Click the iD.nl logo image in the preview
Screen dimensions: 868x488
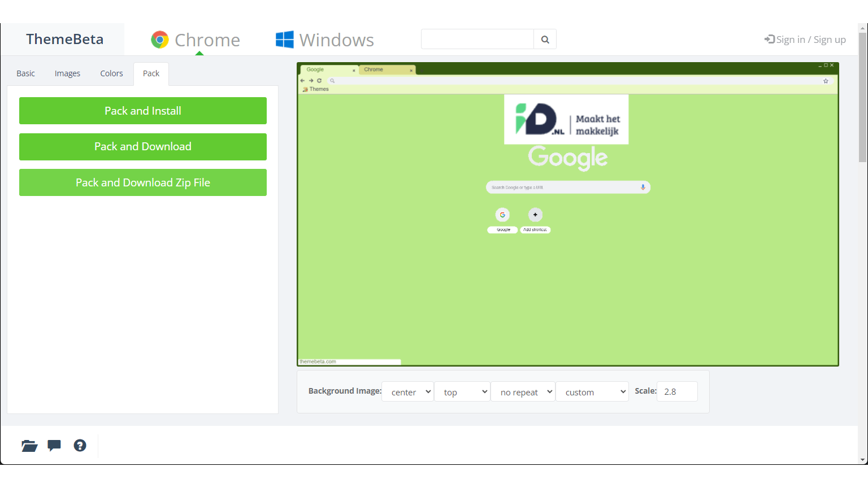coord(566,119)
